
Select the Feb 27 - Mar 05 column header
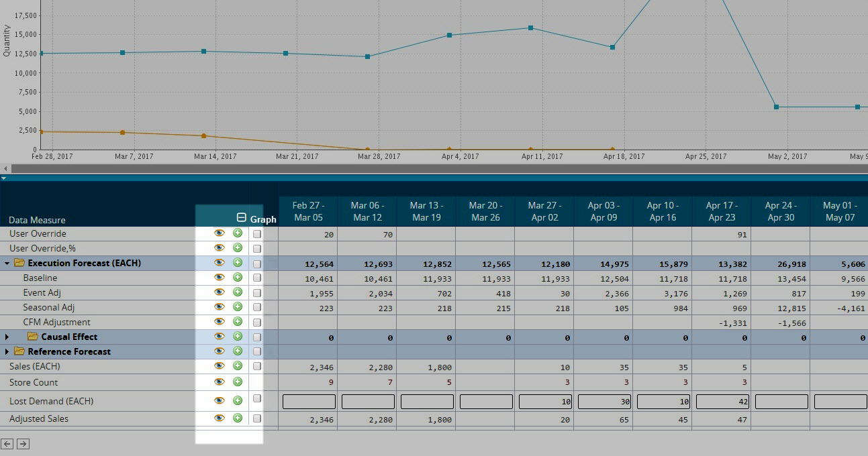(x=308, y=211)
